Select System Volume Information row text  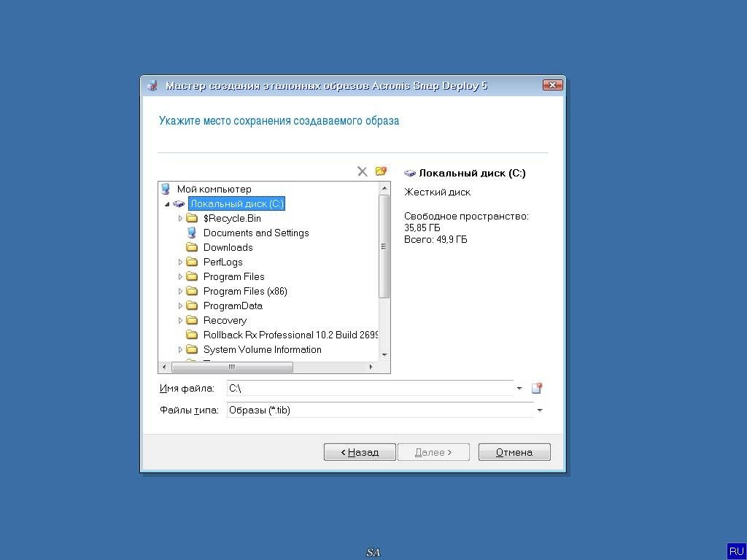pyautogui.click(x=263, y=349)
